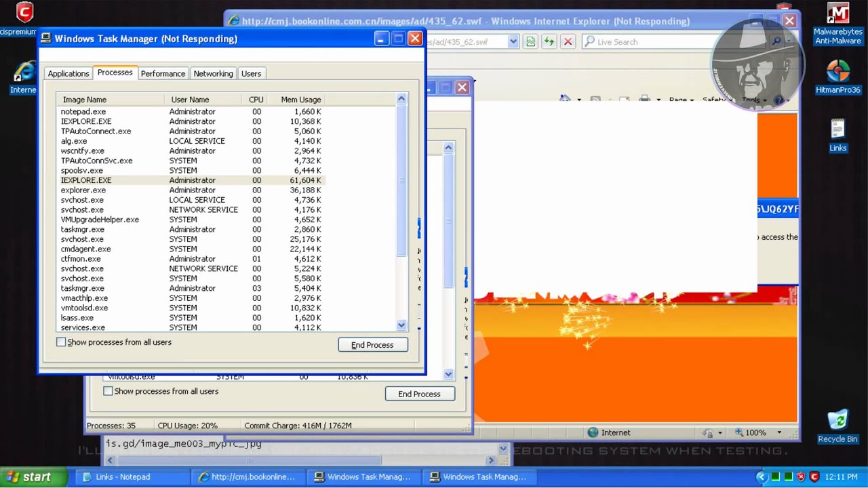Sort by the User Name column header
Screen dimensions: 868x488
click(x=202, y=100)
